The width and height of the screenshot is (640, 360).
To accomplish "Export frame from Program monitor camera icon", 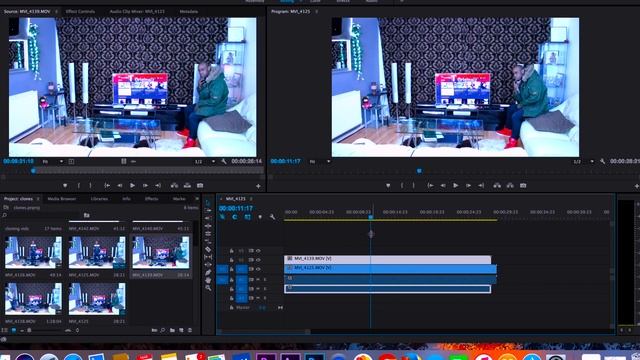I will coord(523,185).
